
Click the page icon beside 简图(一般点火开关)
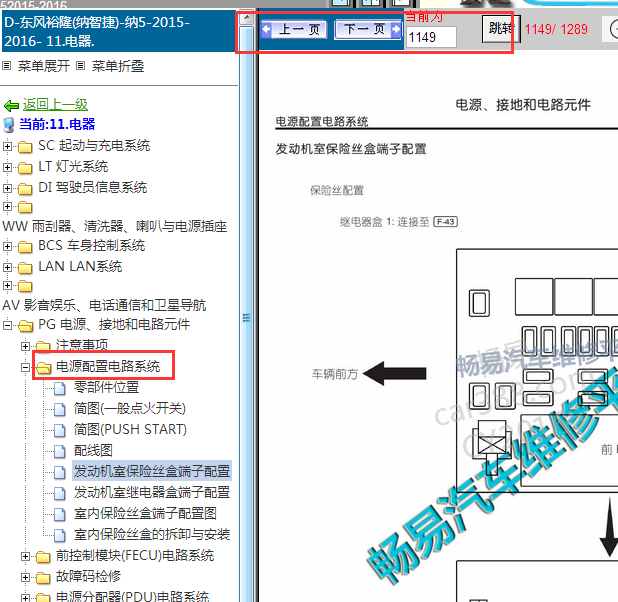(60, 409)
